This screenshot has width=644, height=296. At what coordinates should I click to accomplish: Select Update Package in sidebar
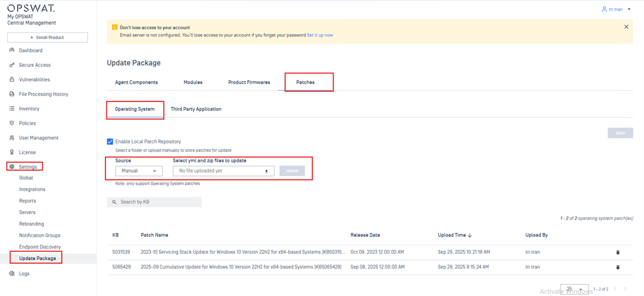(x=37, y=259)
